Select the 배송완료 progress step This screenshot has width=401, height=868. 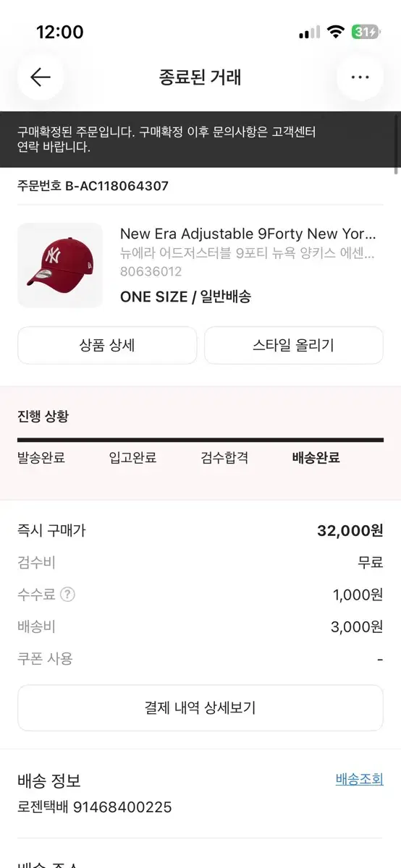pos(316,457)
